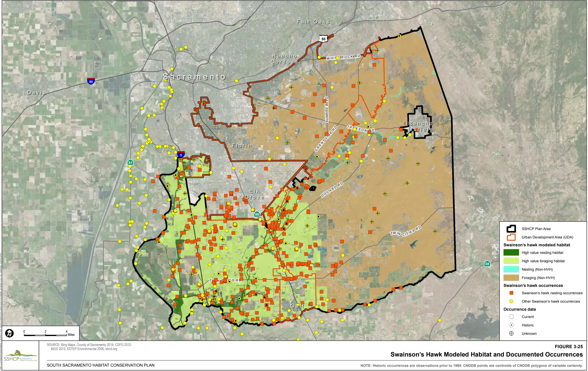Click the 'FIGURE 3-25' caption
The image size is (588, 371).
pos(568,347)
